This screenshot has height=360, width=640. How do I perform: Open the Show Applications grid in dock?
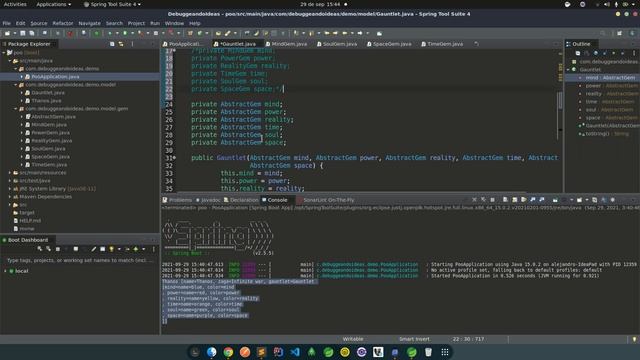(x=445, y=352)
